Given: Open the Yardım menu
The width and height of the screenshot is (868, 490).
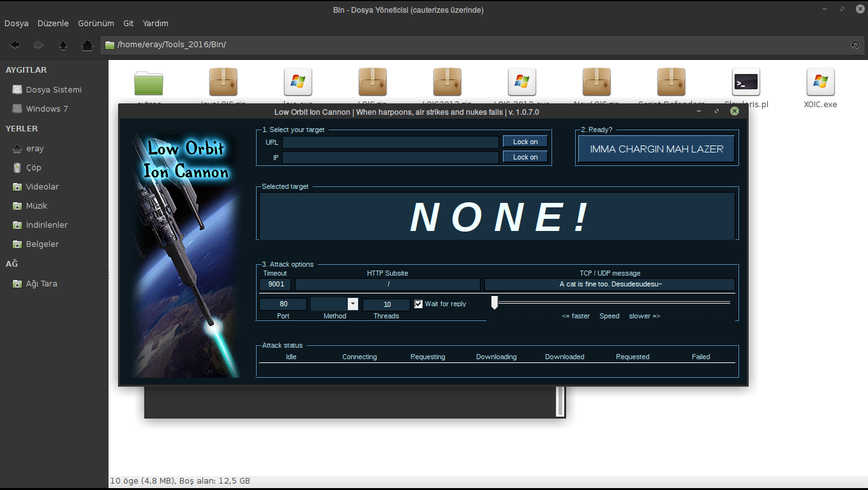Looking at the screenshot, I should coord(156,24).
